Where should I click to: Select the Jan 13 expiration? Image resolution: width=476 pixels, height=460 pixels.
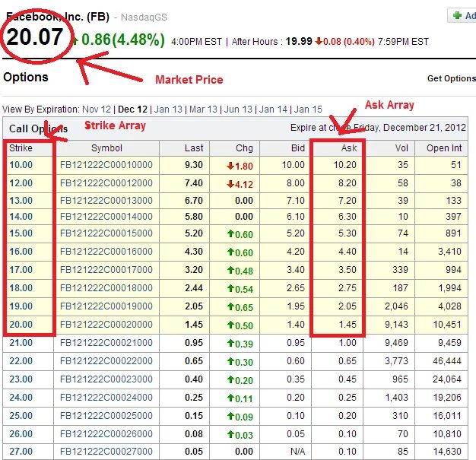tap(168, 109)
